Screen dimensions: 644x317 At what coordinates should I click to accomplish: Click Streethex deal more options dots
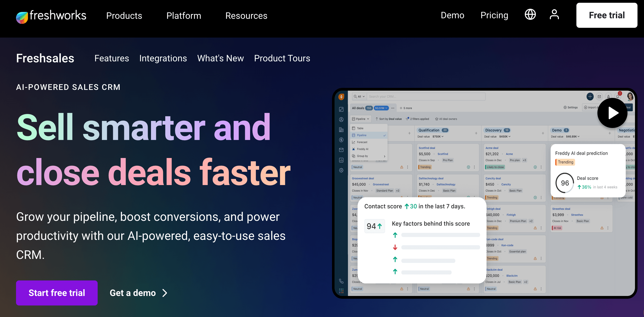(x=608, y=228)
